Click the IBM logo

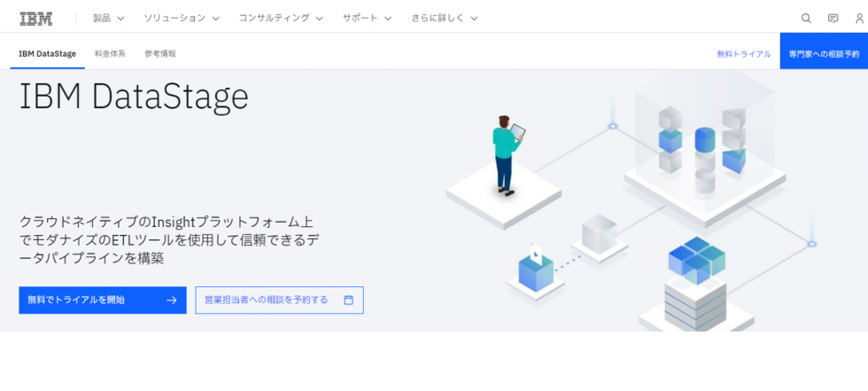tap(35, 18)
